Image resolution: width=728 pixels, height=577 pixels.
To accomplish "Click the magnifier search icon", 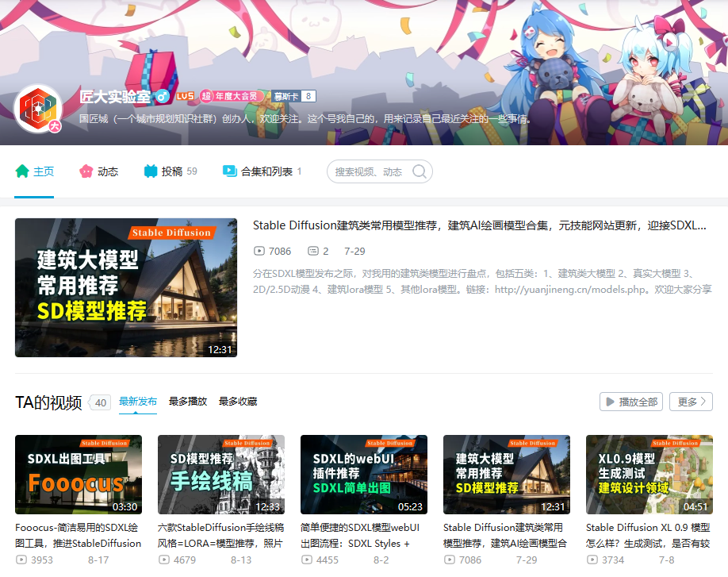I will [420, 171].
